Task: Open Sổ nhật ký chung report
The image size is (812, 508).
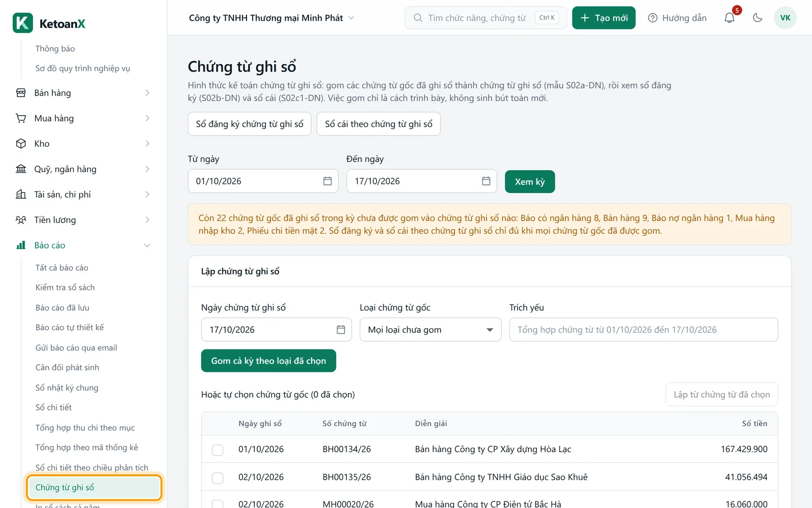Action: point(67,388)
